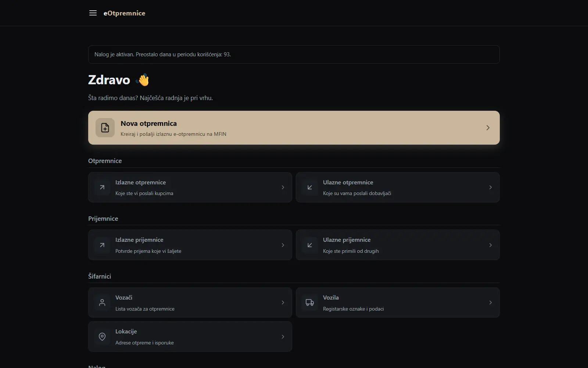Click the new document icon on Nova otpremnica
The width and height of the screenshot is (588, 368).
point(105,128)
